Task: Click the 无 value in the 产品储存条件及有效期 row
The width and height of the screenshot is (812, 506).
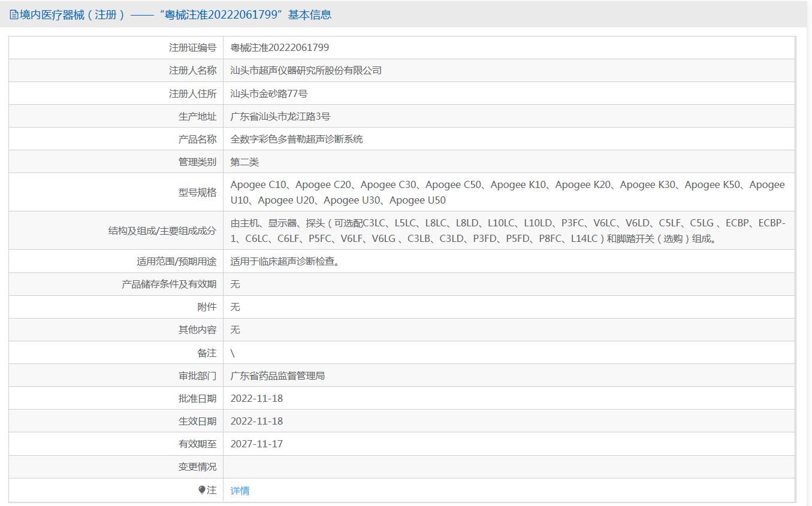Action: [236, 284]
